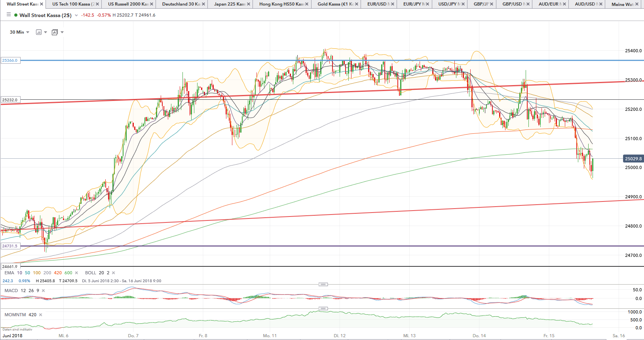Switch to the EUR/JPY tab

(412, 4)
